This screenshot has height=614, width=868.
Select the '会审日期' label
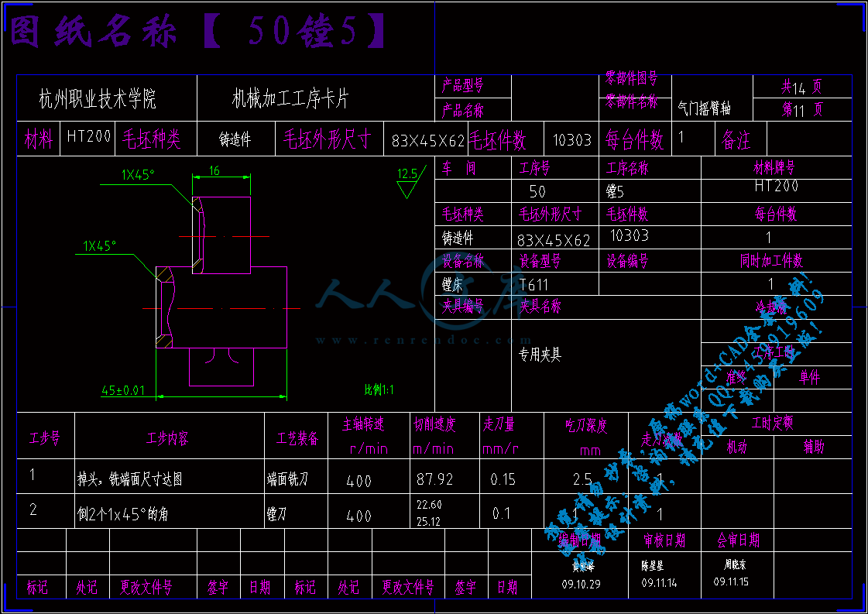point(739,540)
